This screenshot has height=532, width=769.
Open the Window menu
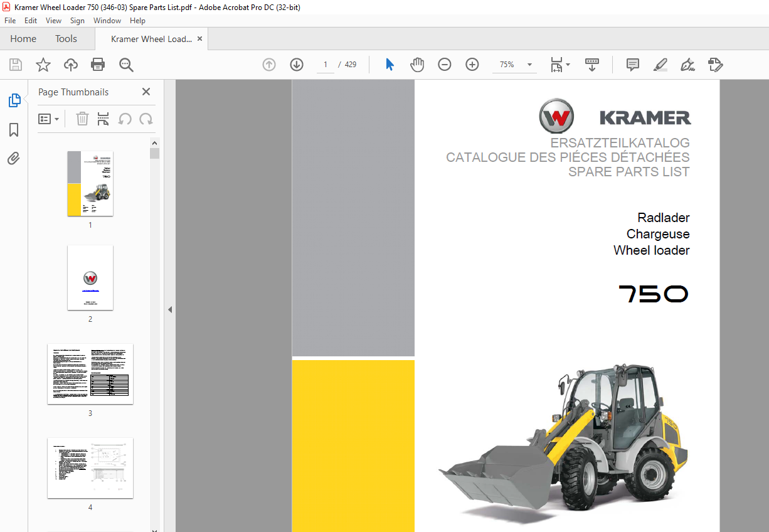click(107, 21)
